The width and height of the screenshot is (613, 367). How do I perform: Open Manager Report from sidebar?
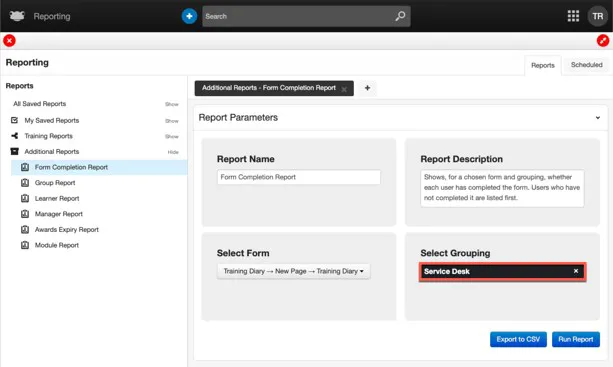(x=59, y=214)
